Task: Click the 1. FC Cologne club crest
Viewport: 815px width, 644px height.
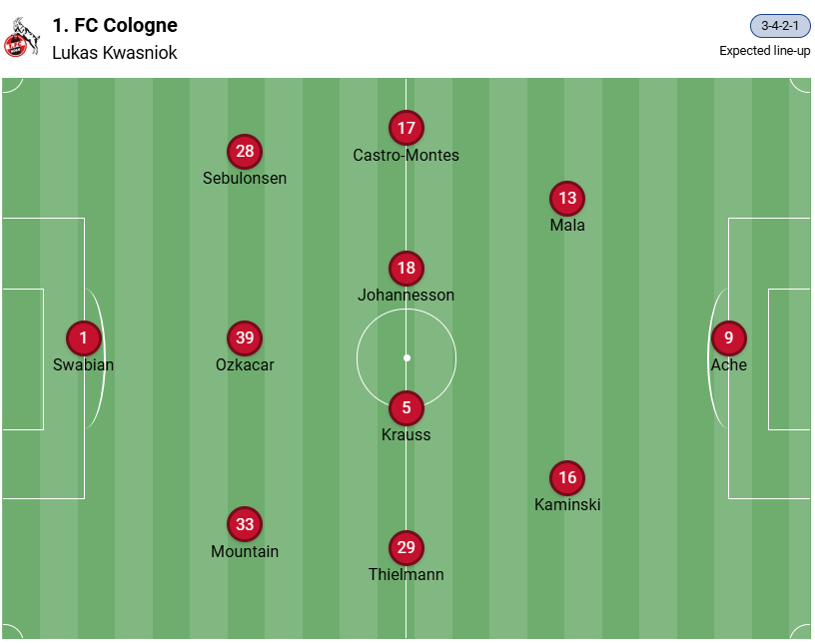Action: (x=22, y=38)
